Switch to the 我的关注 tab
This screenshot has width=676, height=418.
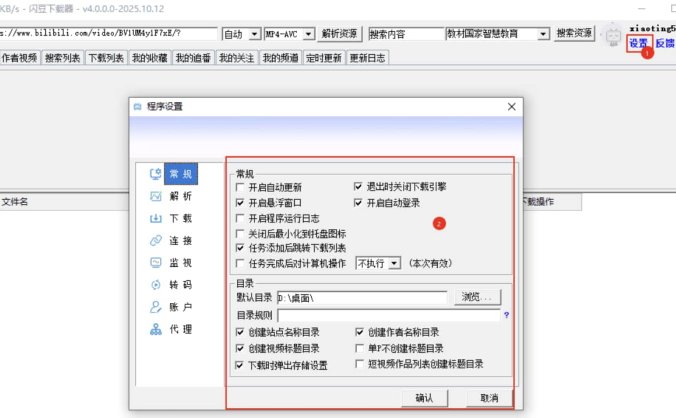point(237,58)
